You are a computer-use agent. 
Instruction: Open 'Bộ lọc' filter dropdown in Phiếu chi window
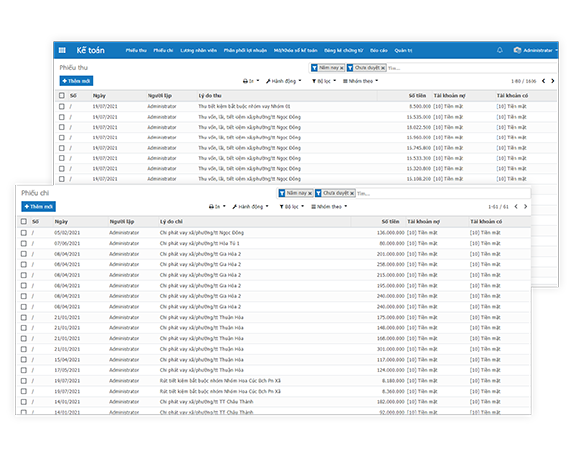[x=292, y=206]
